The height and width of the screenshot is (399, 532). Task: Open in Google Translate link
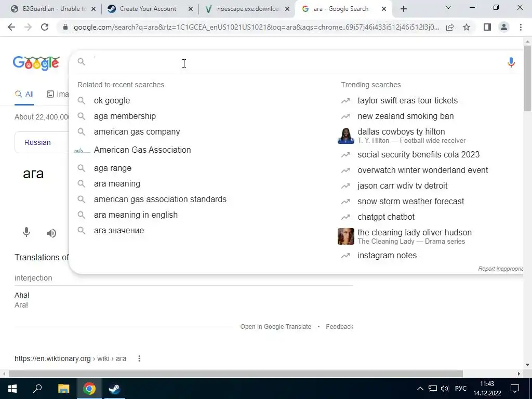pos(275,326)
